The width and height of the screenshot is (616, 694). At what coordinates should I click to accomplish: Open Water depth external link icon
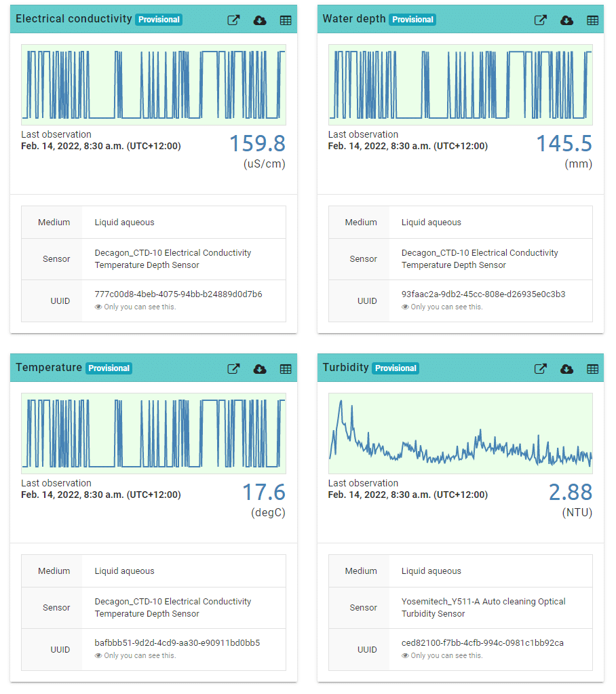click(x=541, y=20)
